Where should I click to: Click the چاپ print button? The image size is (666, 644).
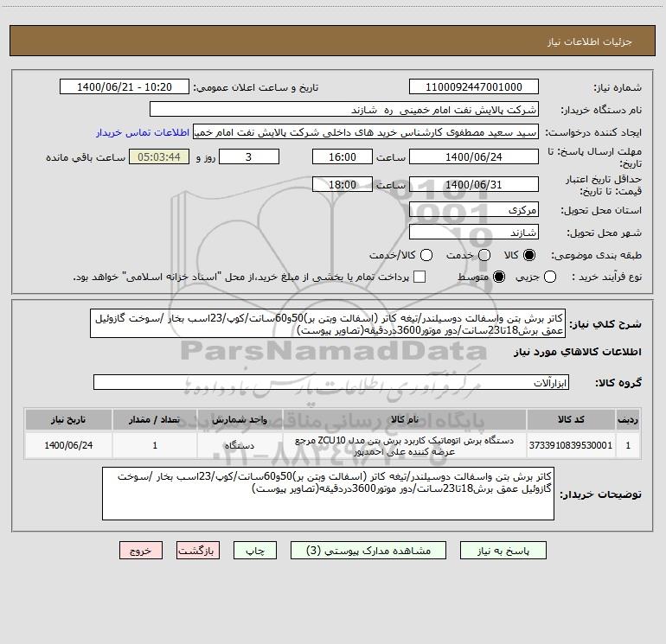pyautogui.click(x=255, y=551)
